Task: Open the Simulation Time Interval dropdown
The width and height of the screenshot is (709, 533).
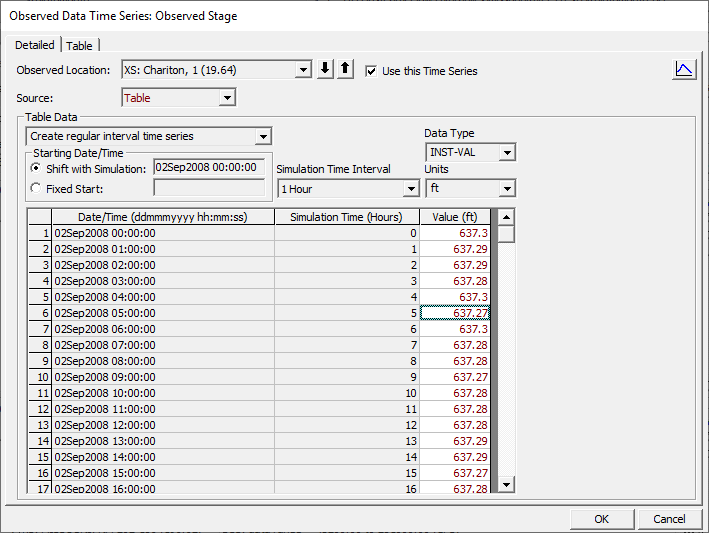Action: 410,188
